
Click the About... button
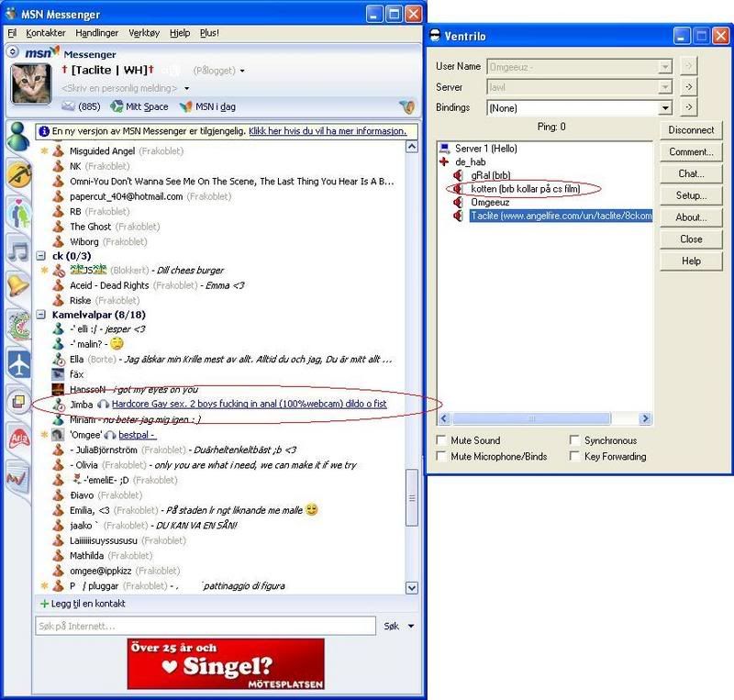pos(691,217)
